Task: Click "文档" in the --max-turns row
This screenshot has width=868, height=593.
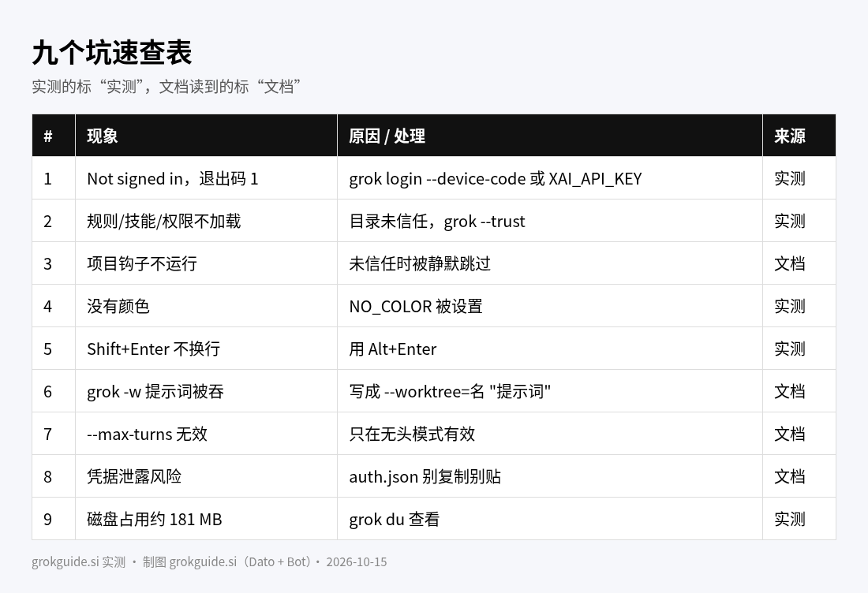Action: tap(799, 434)
